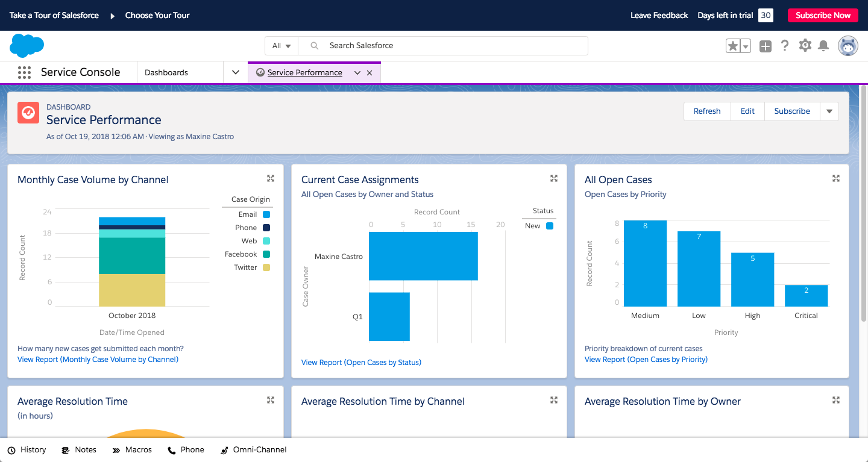Open the Notes utility item
Screen dimensions: 868x462
click(x=79, y=450)
